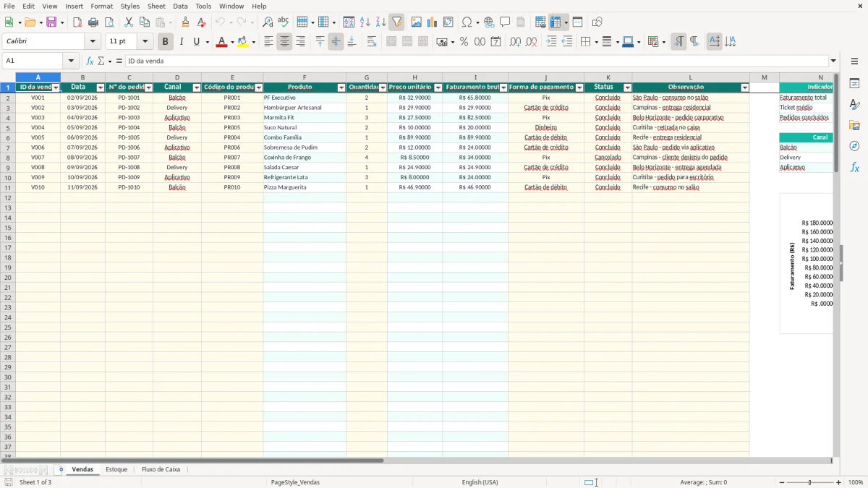Screen dimensions: 868x488
Task: Open the Canal column filter dropdown
Action: coord(197,87)
